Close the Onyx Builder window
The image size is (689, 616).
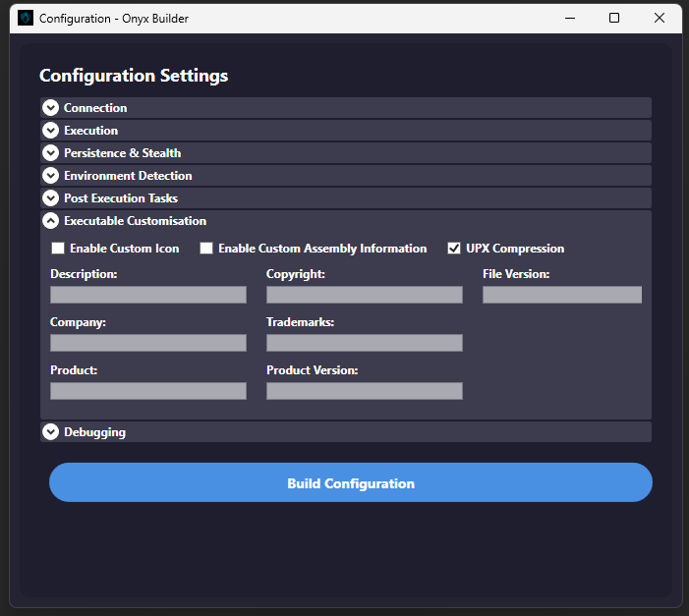pos(660,18)
